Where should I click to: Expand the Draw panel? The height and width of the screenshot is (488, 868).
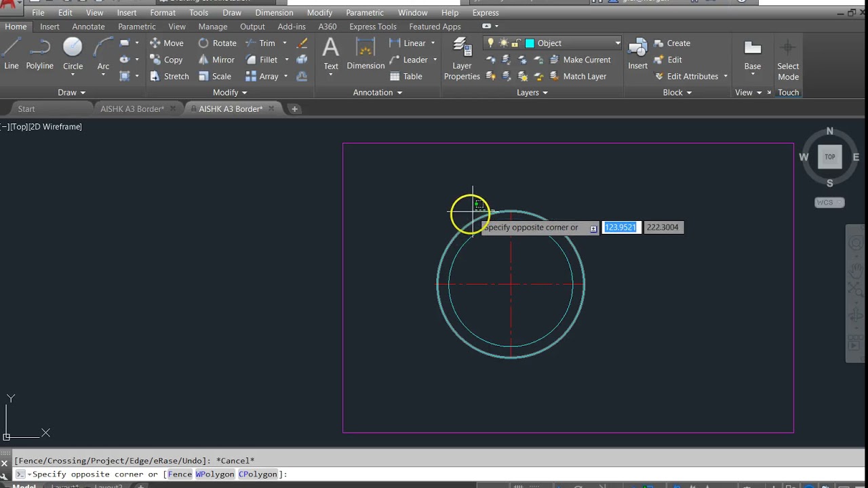click(72, 93)
